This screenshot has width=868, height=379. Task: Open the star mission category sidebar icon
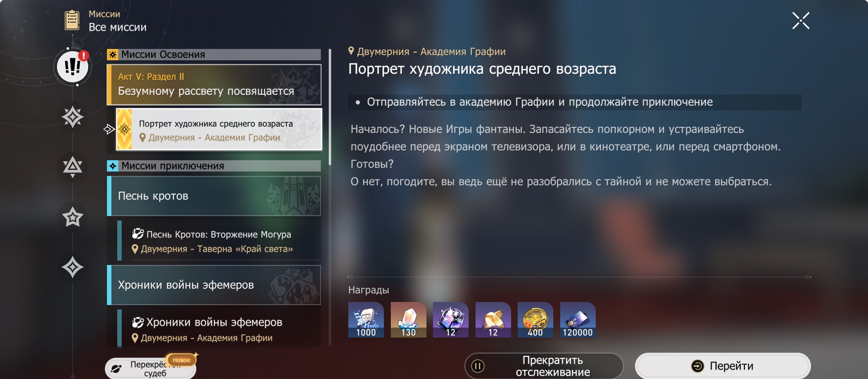[x=72, y=217]
